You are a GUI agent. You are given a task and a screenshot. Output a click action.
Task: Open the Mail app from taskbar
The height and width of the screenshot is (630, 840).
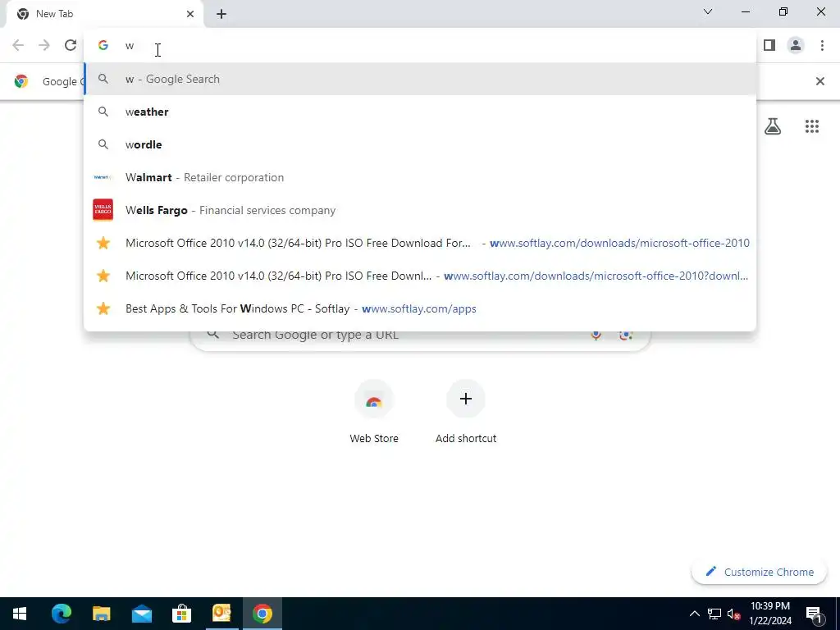[x=141, y=614]
